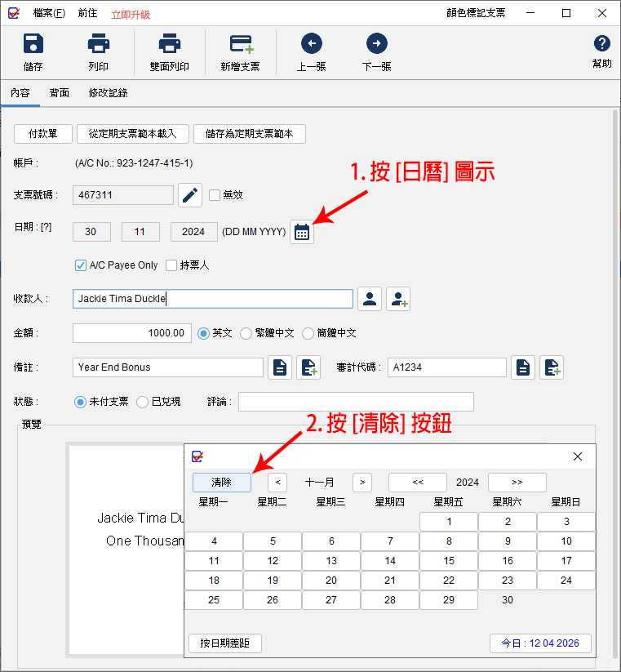Screen dimensions: 621x672
Task: Select the 英文 amount language radio button
Action: (x=203, y=333)
